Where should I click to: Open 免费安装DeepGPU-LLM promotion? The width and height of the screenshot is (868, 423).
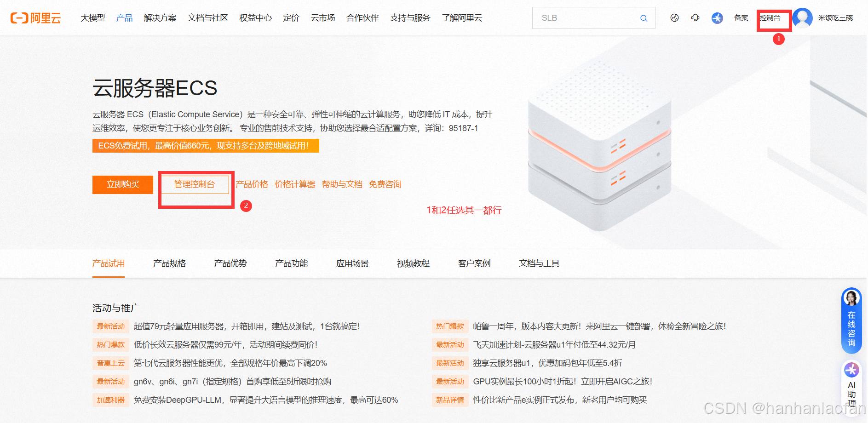tap(266, 400)
